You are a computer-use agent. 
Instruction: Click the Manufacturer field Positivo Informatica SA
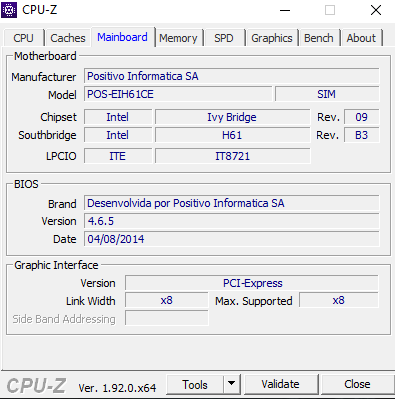(232, 76)
